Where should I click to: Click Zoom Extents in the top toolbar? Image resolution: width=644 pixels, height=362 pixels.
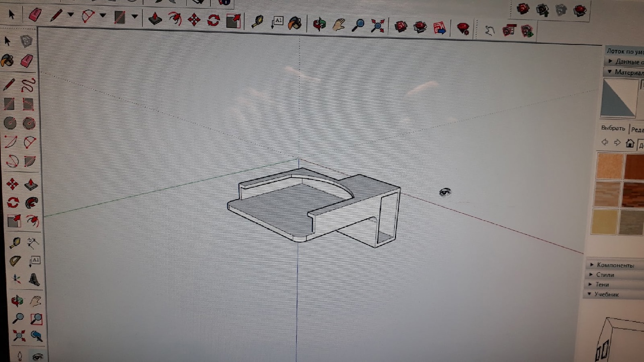click(378, 25)
